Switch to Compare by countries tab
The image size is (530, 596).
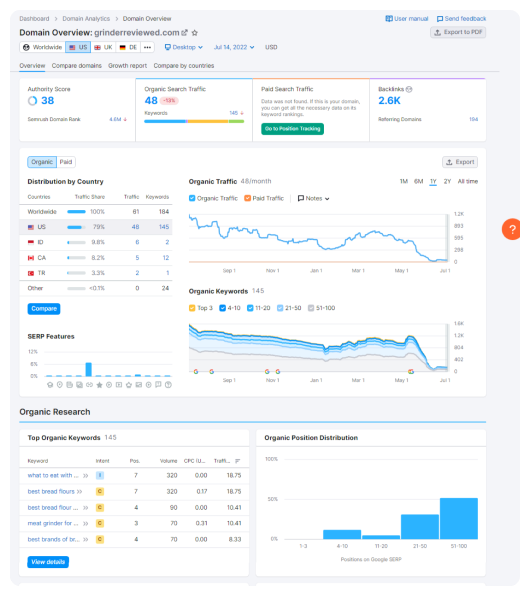pos(184,66)
